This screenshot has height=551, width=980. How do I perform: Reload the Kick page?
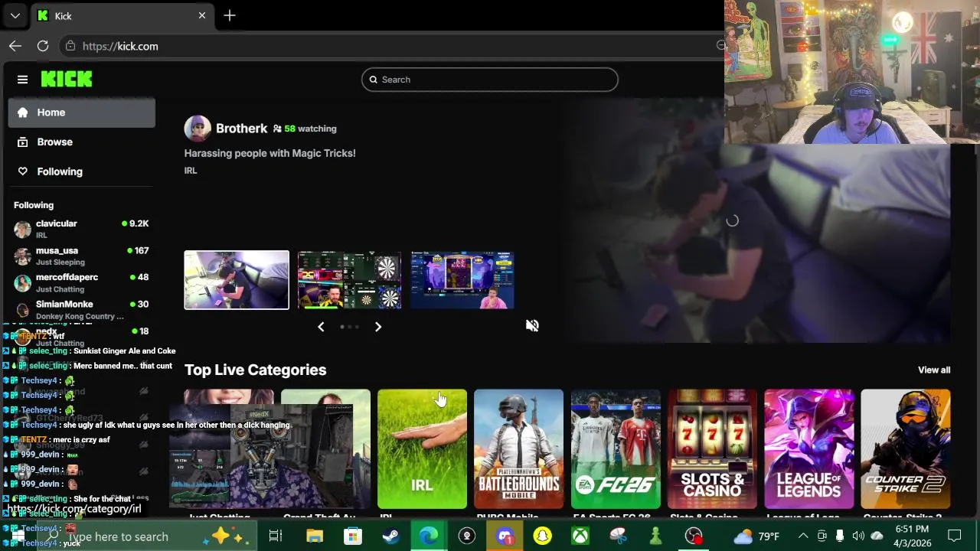tap(43, 46)
